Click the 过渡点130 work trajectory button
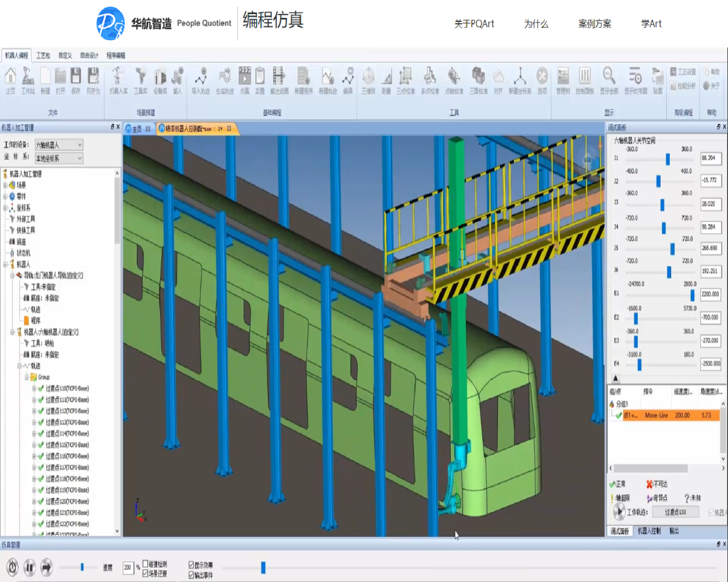Viewport: 728px width, 582px height. (675, 512)
